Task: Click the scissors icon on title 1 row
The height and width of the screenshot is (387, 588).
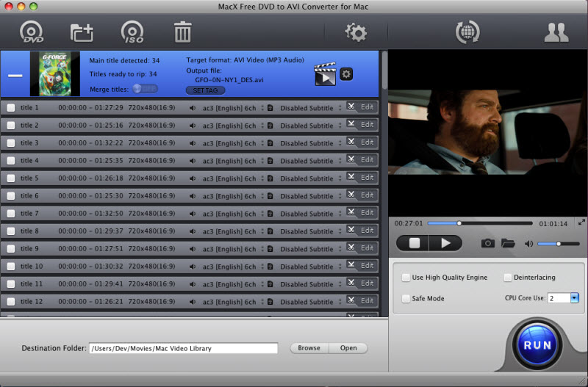Action: 351,106
